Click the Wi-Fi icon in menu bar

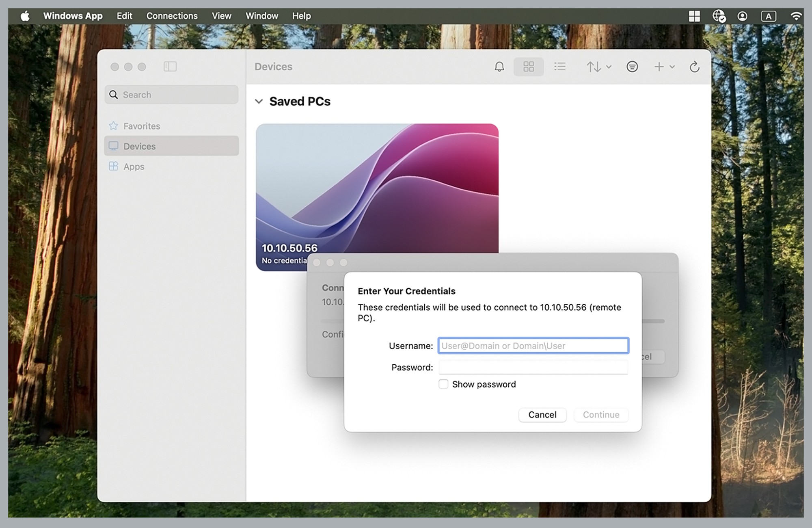[796, 16]
